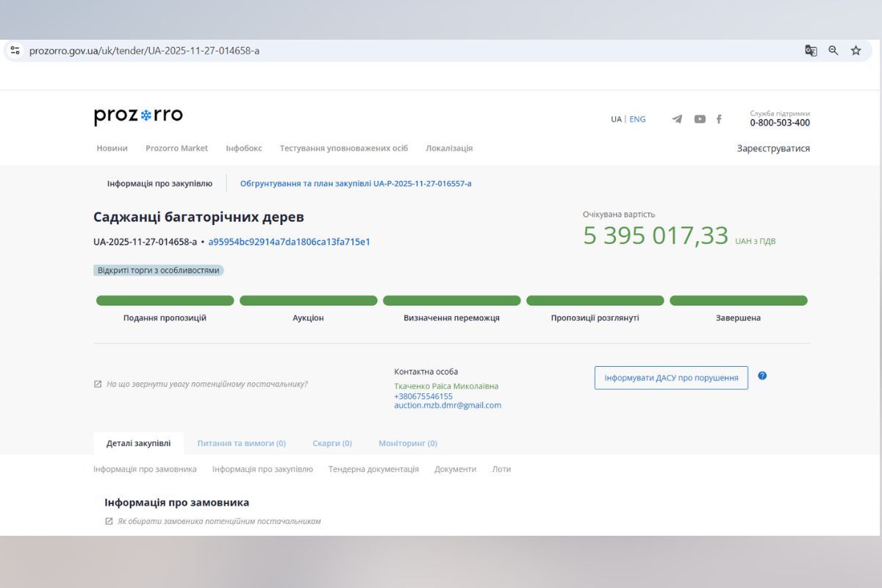Viewport: 882px width, 588px height.
Task: Select the 'Скарги (0)' tab
Action: click(x=332, y=443)
